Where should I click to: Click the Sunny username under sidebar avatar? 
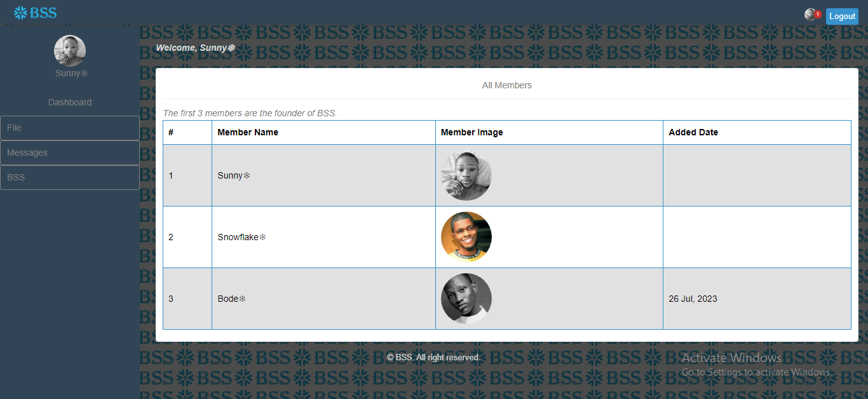pyautogui.click(x=71, y=73)
